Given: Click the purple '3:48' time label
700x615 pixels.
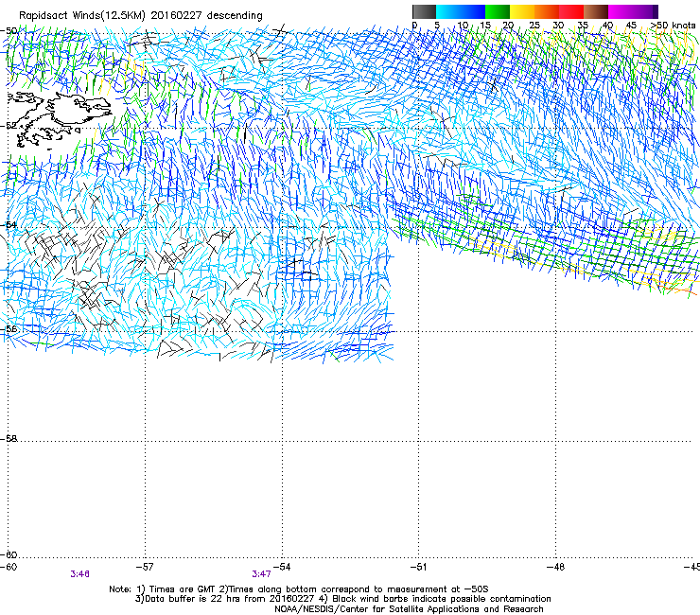Looking at the screenshot, I should pyautogui.click(x=79, y=574).
